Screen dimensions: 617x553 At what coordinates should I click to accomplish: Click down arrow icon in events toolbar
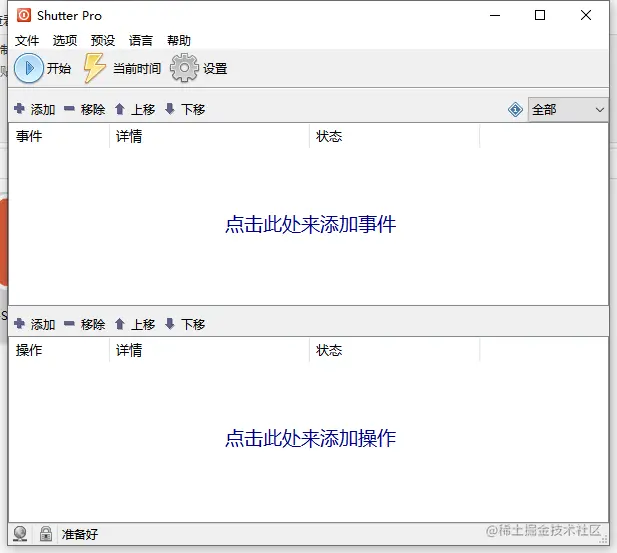(170, 109)
